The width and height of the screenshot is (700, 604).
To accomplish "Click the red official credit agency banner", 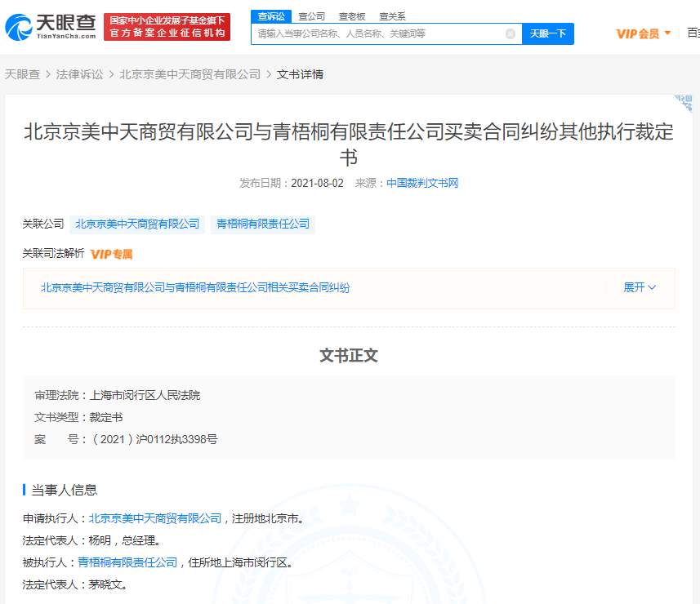I will click(167, 26).
